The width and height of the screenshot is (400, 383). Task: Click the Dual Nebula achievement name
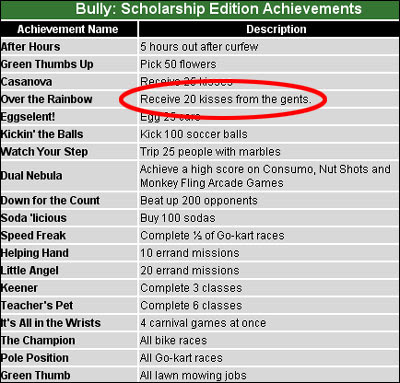[x=31, y=176]
